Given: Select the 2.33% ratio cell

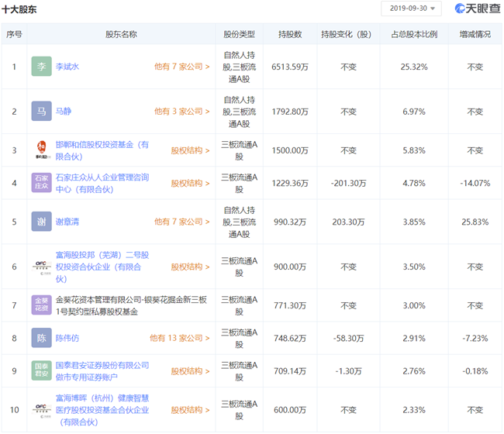Looking at the screenshot, I should pos(414,410).
